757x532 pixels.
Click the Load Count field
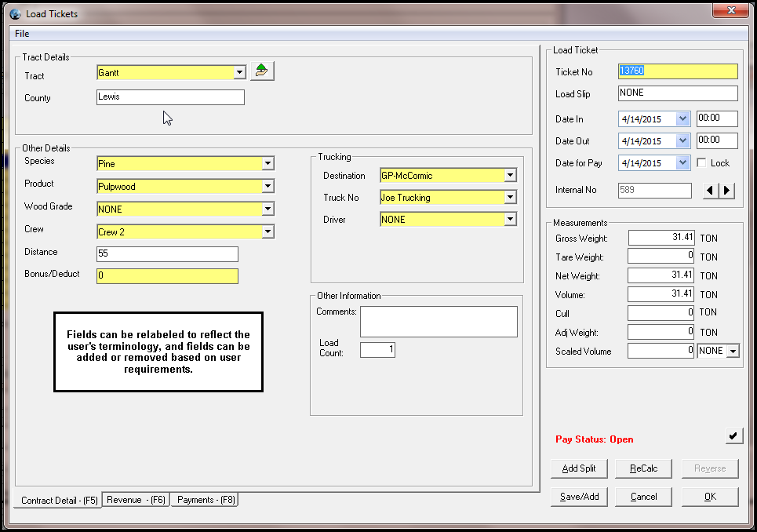[377, 349]
